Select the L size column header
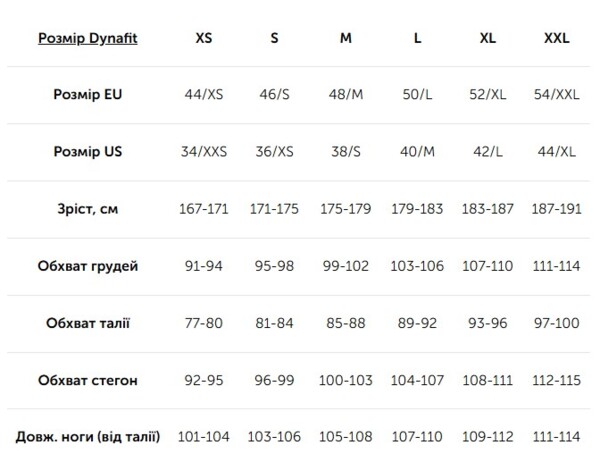Image resolution: width=600 pixels, height=462 pixels. click(417, 38)
